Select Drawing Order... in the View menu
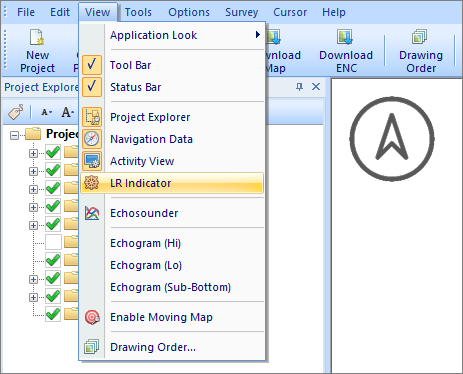Viewport: 463px width, 374px height. point(153,347)
